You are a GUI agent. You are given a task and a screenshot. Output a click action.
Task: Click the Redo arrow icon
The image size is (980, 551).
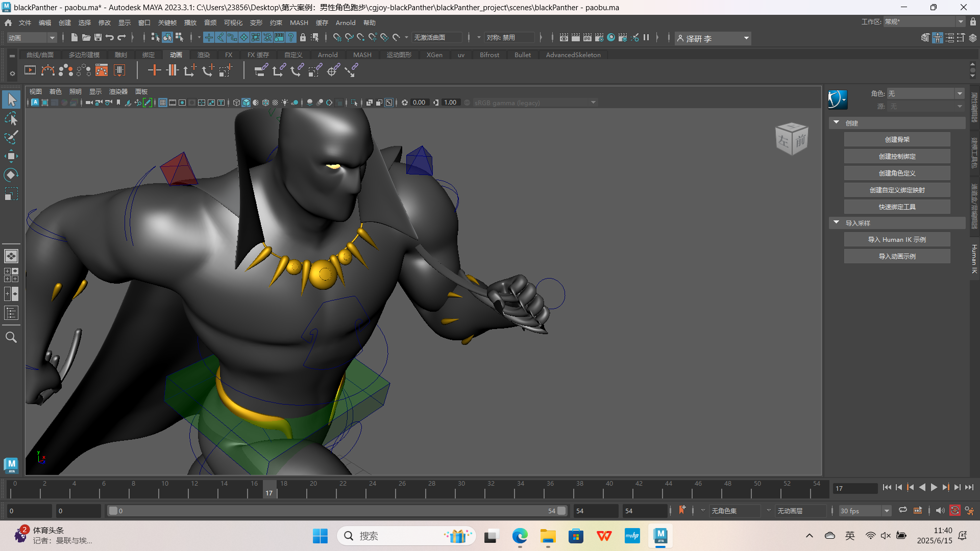click(x=121, y=37)
